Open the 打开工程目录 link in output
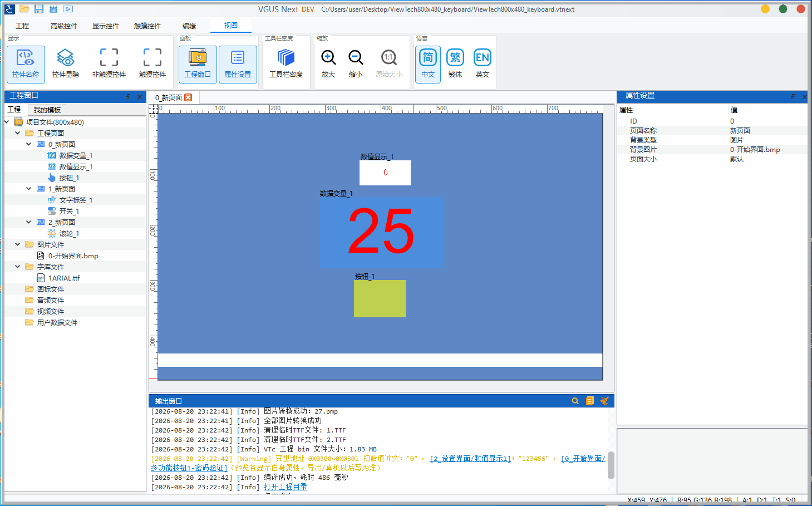The height and width of the screenshot is (506, 812). click(x=286, y=487)
